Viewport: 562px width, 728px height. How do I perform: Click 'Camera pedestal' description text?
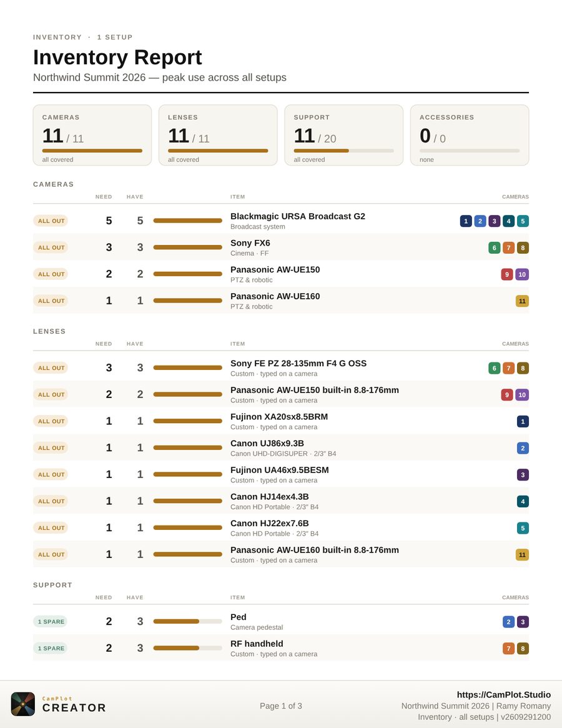257,627
